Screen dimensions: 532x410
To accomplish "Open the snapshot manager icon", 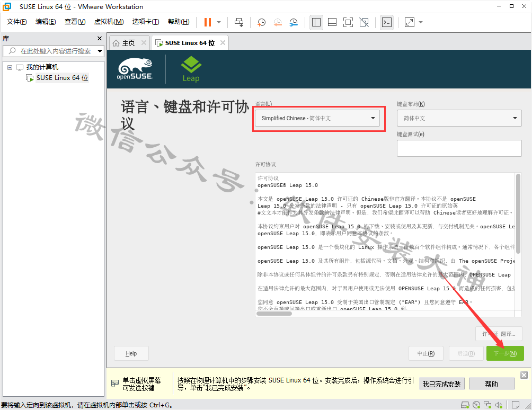I will 294,22.
